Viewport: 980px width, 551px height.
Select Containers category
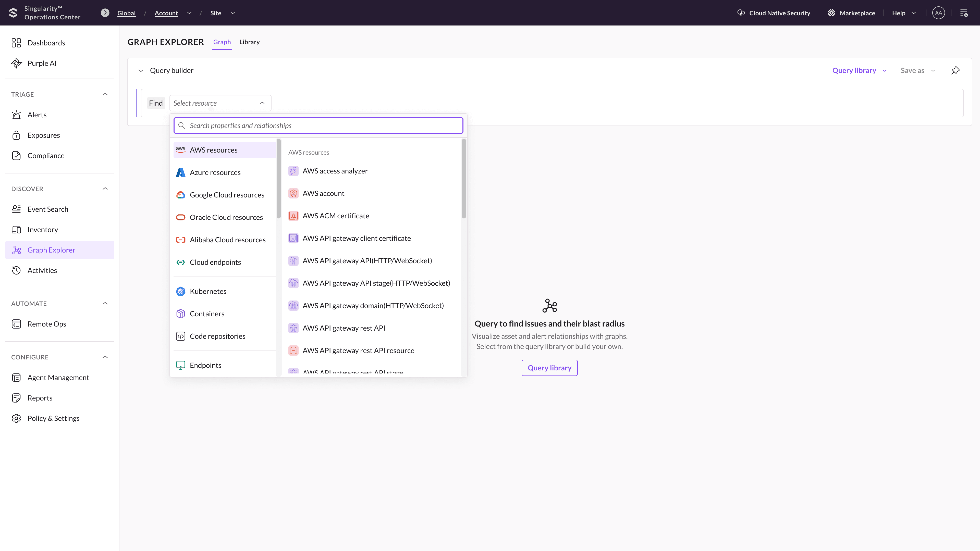coord(225,314)
